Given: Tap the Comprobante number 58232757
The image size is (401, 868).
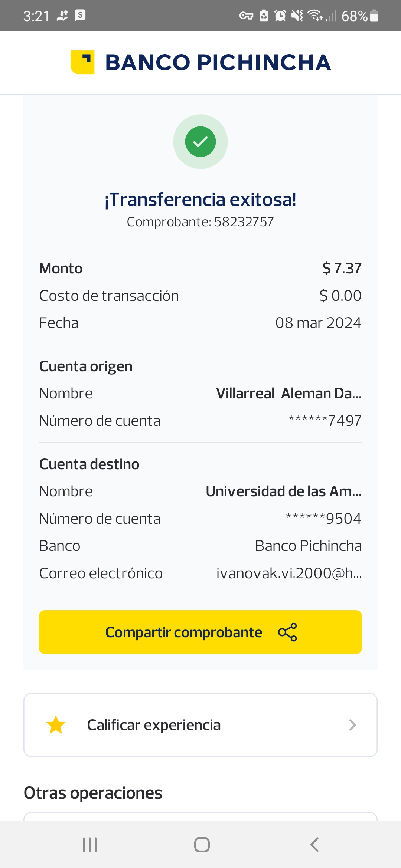Looking at the screenshot, I should [x=244, y=222].
